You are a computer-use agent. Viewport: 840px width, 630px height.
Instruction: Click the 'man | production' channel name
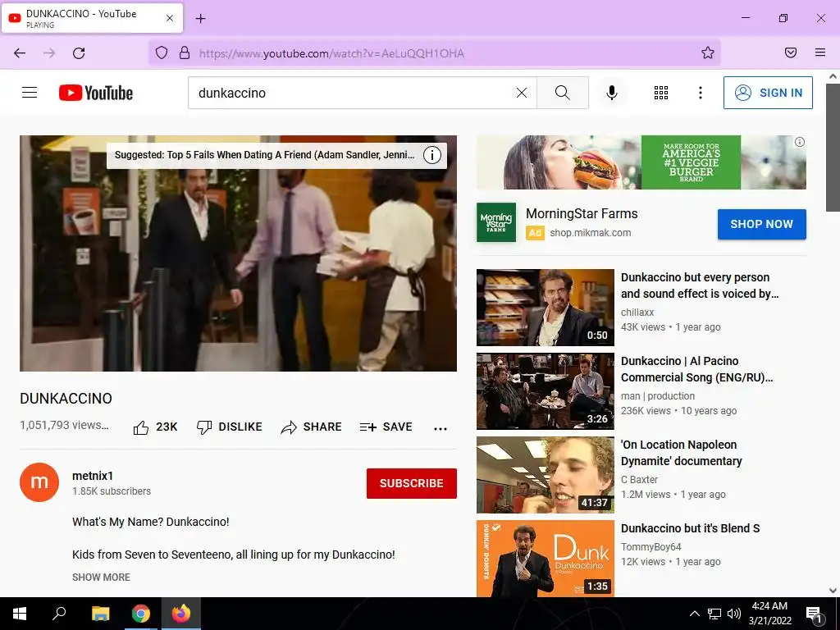coord(658,396)
